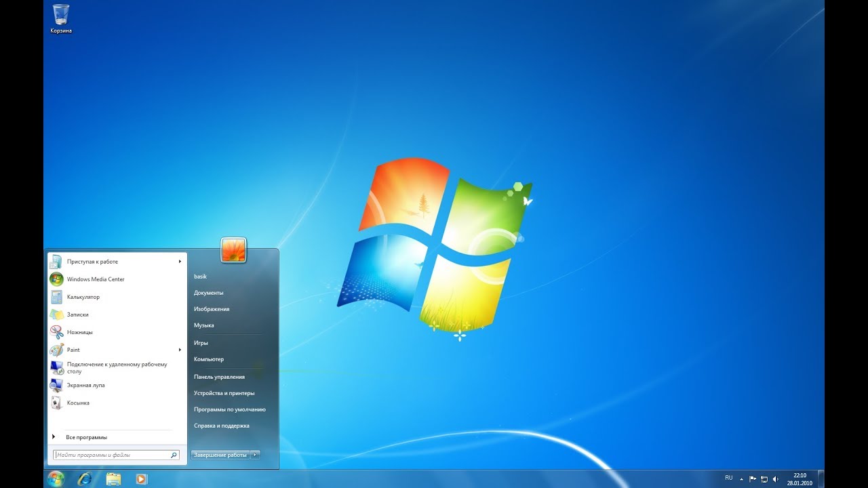Viewport: 868px width, 488px height.
Task: Open Программы по умолчанию
Action: click(229, 409)
